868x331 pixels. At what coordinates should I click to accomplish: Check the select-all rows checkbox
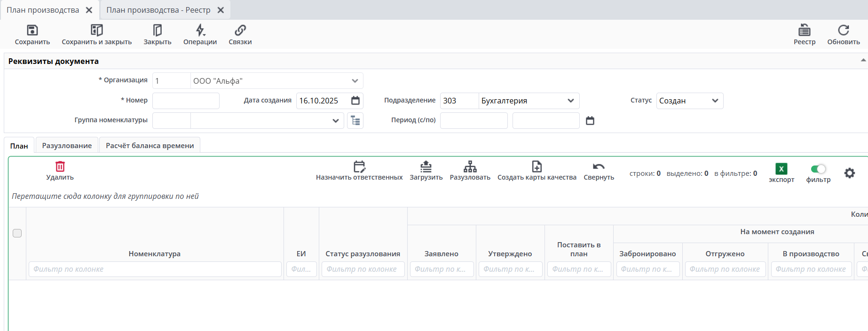pyautogui.click(x=17, y=233)
